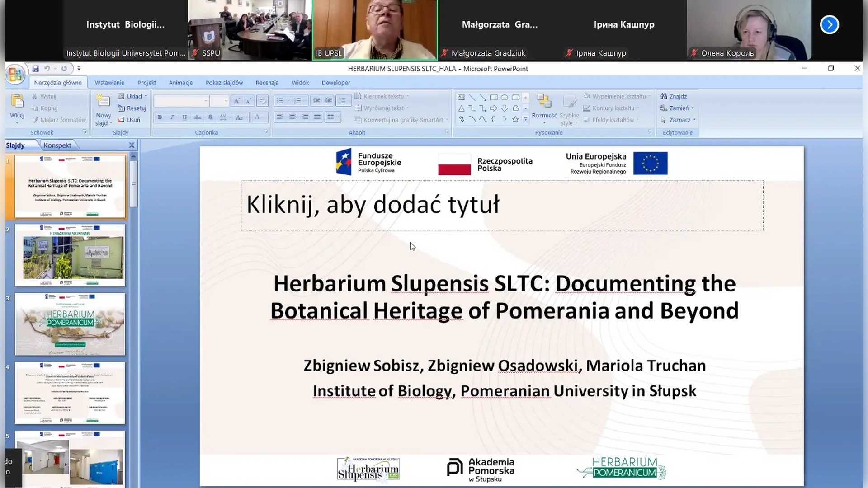Viewport: 868px width, 488px height.
Task: Toggle text shadow formatting
Action: pos(210,117)
